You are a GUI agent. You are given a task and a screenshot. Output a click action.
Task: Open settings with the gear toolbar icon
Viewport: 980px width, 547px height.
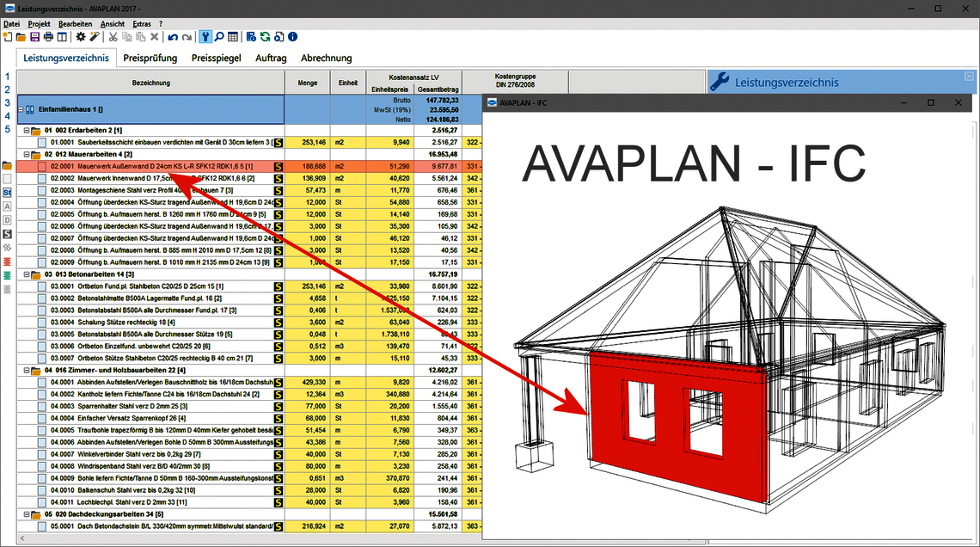pos(81,37)
